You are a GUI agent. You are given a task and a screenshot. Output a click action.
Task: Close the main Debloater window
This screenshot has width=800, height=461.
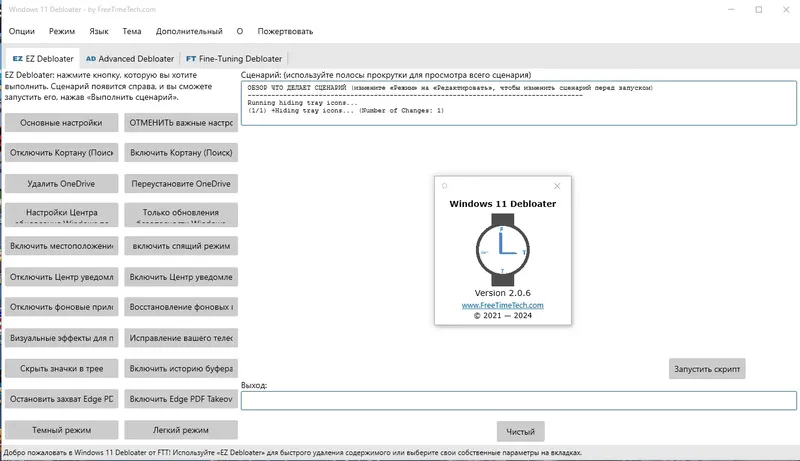pyautogui.click(x=786, y=9)
